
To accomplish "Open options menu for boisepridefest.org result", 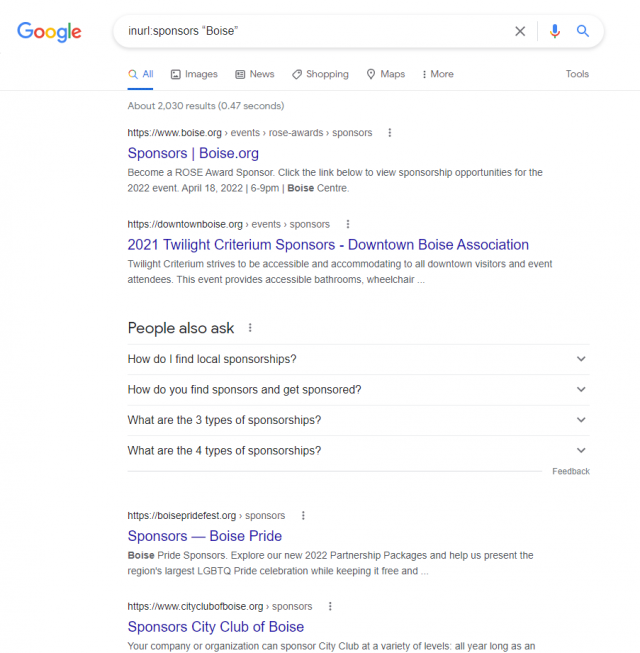I will (x=303, y=516).
